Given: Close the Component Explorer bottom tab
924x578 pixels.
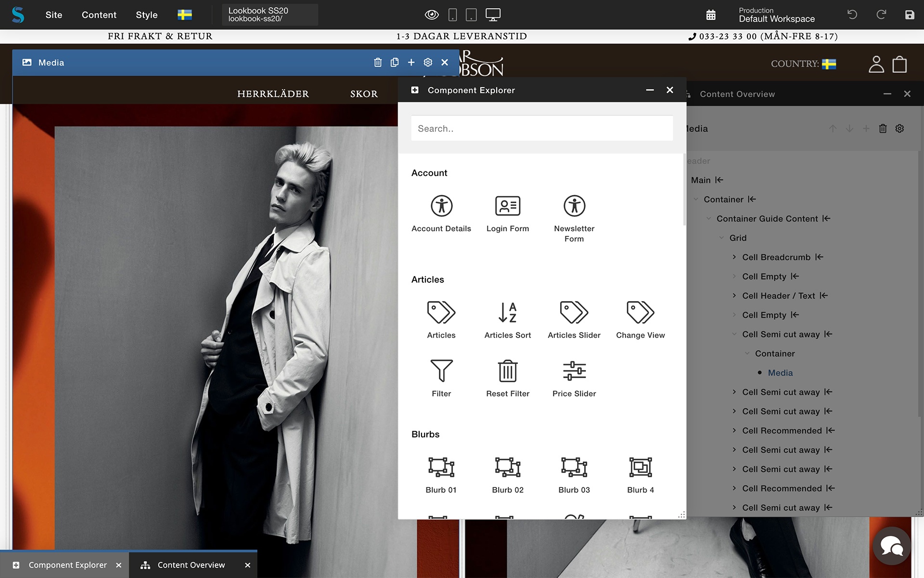Looking at the screenshot, I should click(119, 565).
